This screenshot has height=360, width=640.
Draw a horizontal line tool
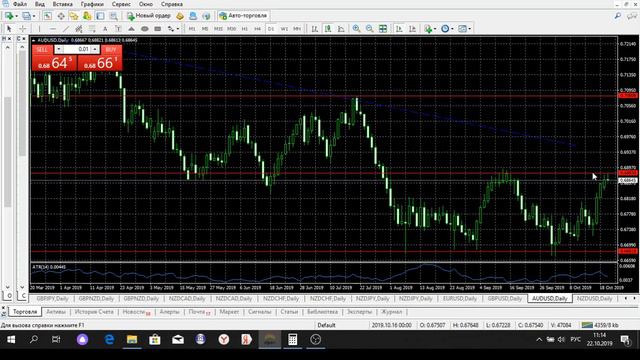[x=52, y=29]
